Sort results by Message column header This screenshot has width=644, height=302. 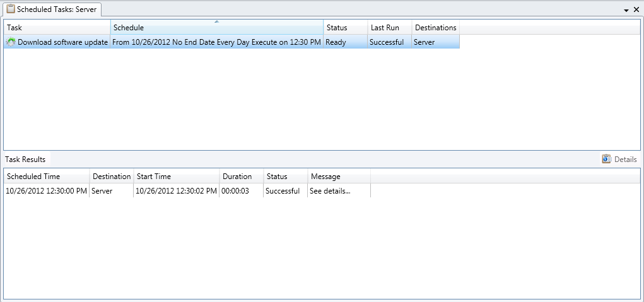pyautogui.click(x=338, y=177)
